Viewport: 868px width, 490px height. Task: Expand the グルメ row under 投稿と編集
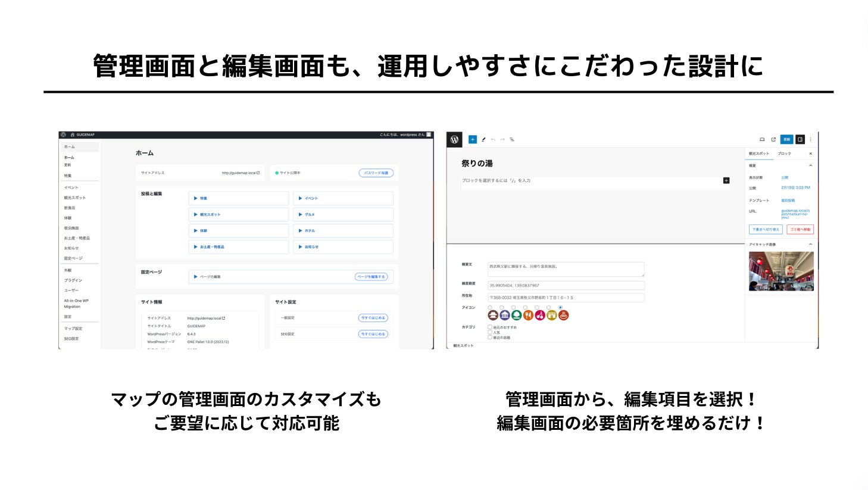coord(344,214)
